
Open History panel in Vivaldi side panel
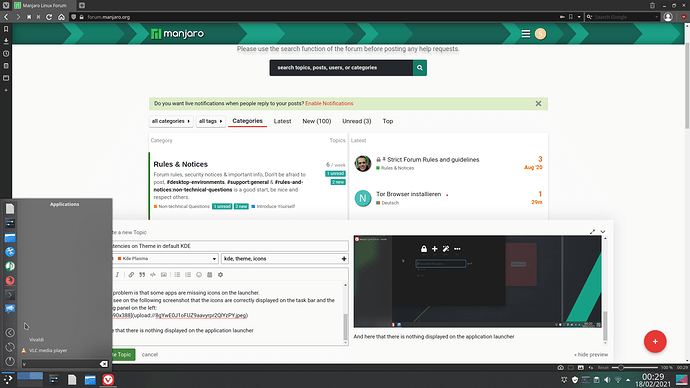[x=6, y=53]
